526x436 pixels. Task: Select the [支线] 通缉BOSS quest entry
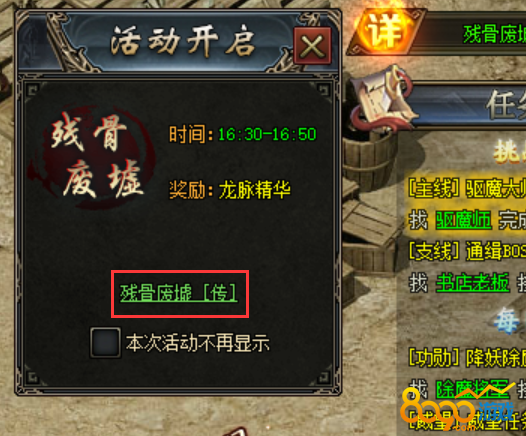click(x=467, y=251)
